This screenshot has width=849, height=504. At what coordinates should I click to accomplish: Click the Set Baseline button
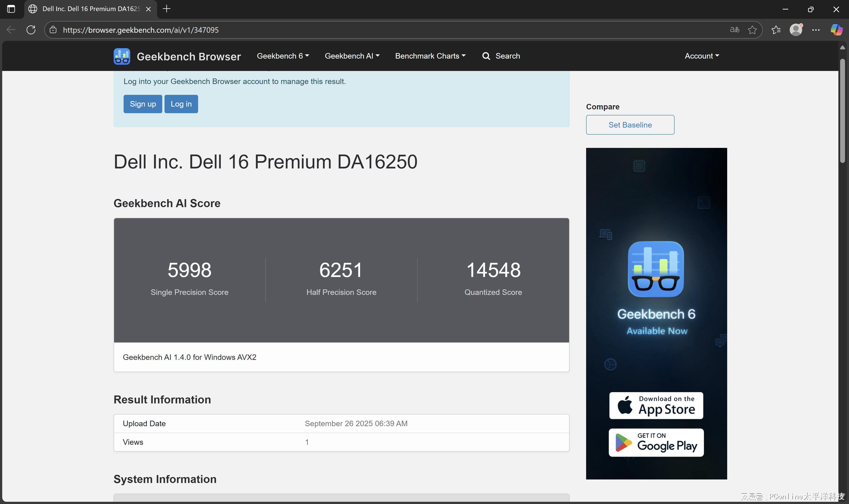tap(630, 125)
